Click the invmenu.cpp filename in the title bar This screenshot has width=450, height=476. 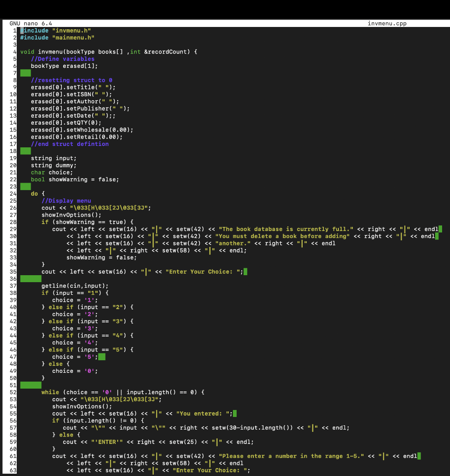point(387,23)
